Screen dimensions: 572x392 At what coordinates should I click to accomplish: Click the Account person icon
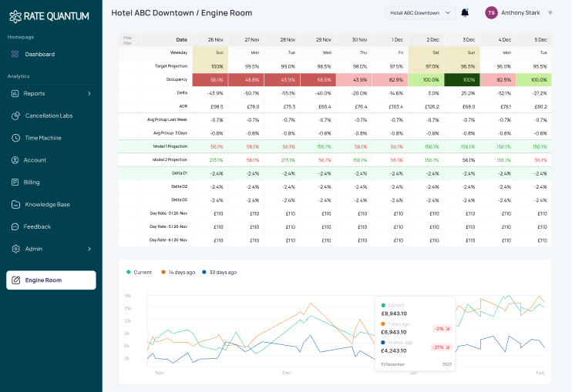click(x=15, y=160)
